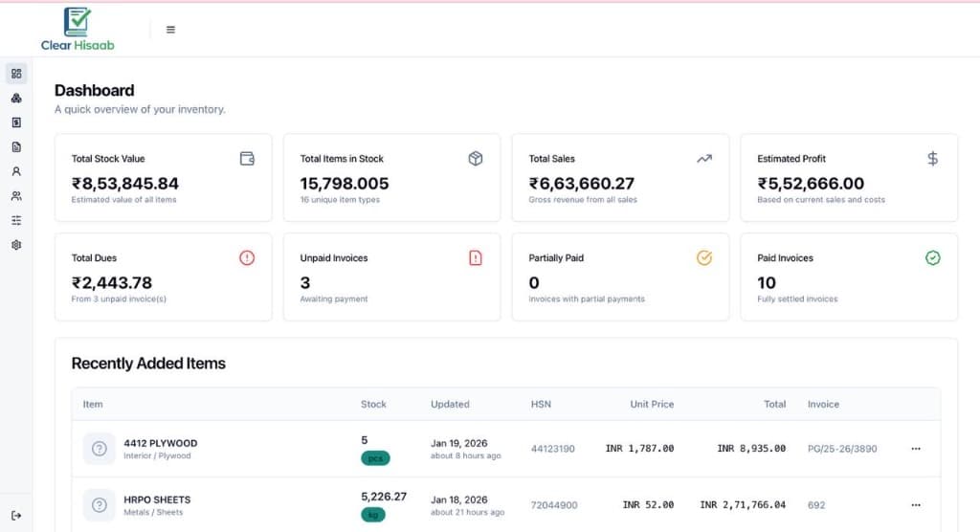Open the more options menu for HRPO SHEETS
980x532 pixels.
point(916,505)
